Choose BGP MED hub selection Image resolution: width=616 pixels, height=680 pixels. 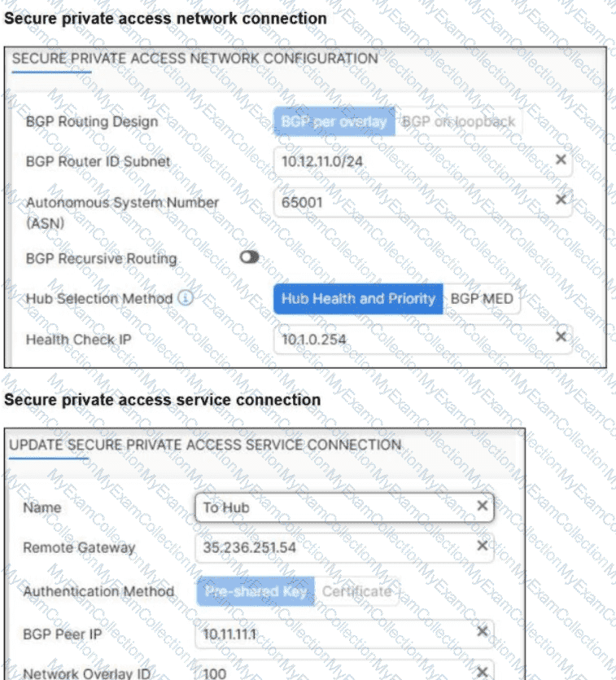482,298
